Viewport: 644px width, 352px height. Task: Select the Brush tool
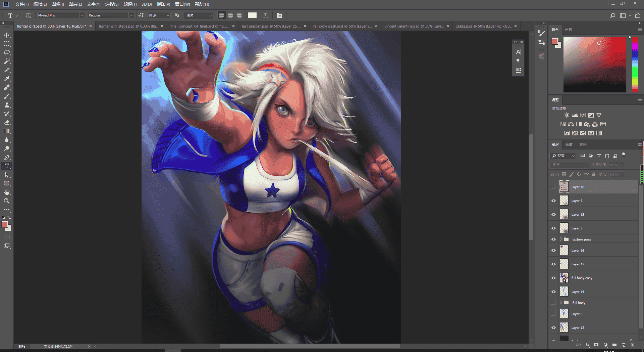click(x=7, y=96)
